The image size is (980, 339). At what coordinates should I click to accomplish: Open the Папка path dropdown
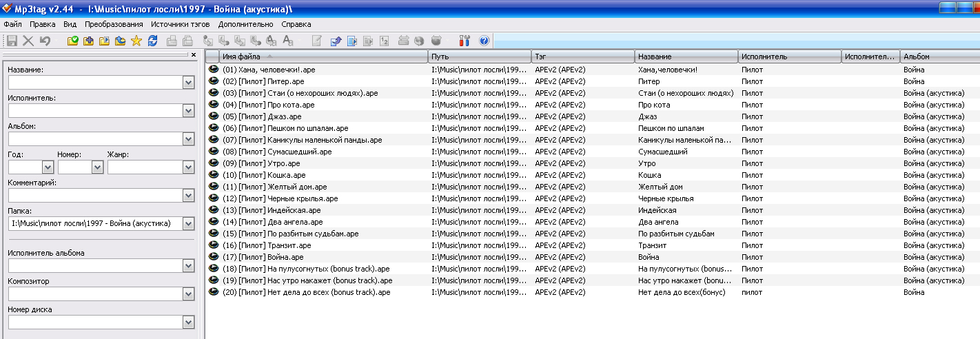point(189,223)
